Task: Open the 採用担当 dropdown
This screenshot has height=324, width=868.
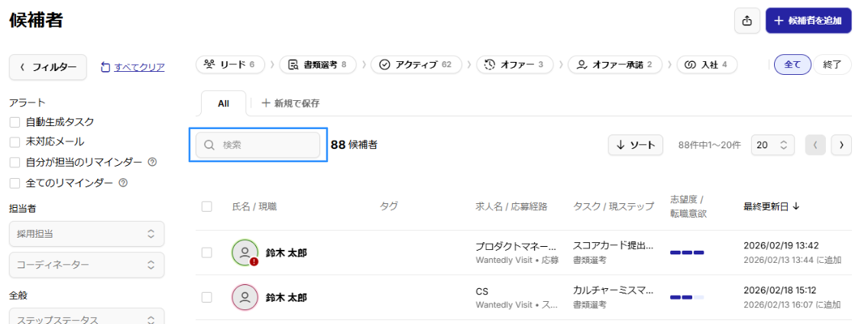Action: [x=86, y=234]
